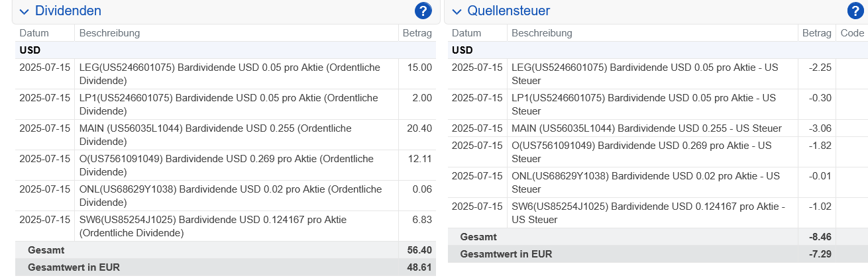Click Betrag column header in Quellensteuer table
This screenshot has height=278, width=868.
tap(816, 33)
